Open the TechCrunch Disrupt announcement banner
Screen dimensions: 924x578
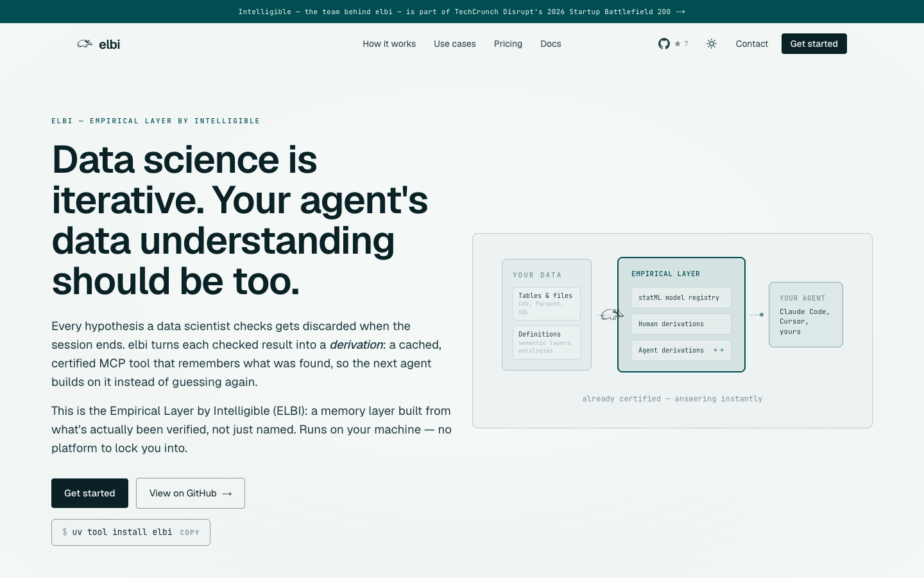click(x=462, y=12)
